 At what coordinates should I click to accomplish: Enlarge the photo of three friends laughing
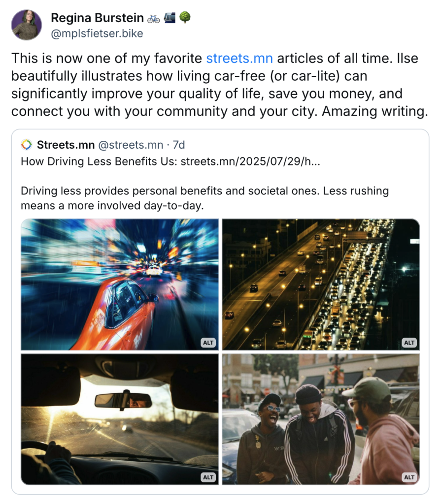point(321,419)
